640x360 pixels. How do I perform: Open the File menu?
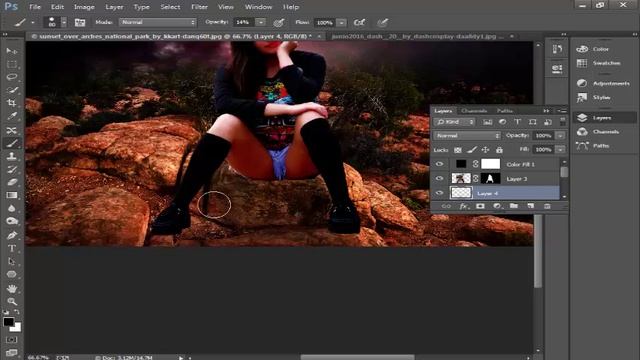tap(35, 7)
